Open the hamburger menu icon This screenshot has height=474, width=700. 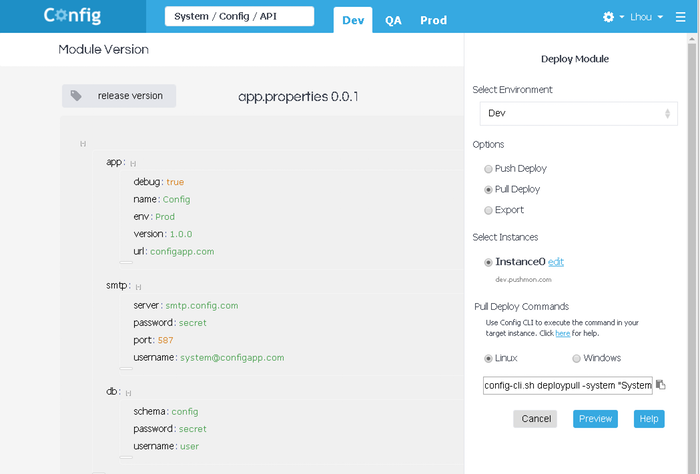pyautogui.click(x=680, y=17)
